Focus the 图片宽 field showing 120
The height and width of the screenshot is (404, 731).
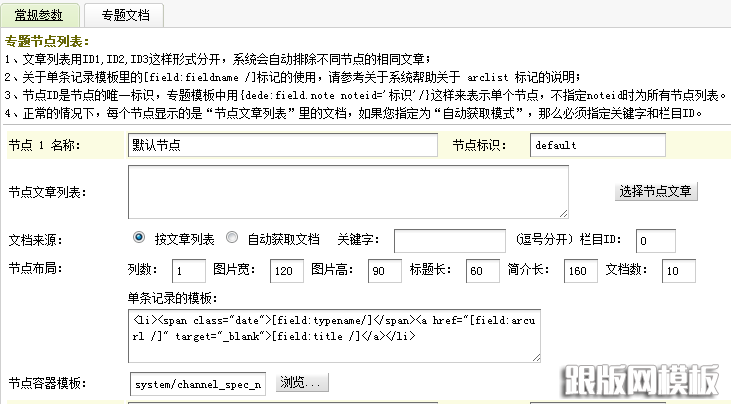286,271
